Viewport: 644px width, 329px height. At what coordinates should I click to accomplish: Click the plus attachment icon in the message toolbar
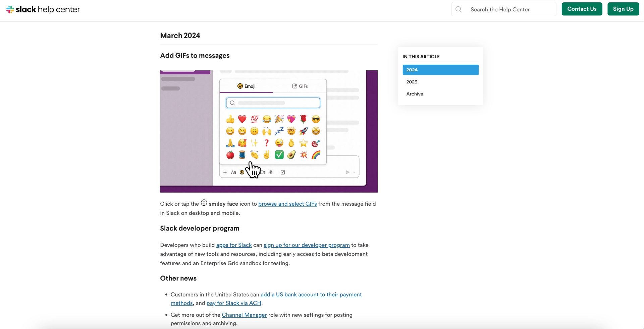click(225, 172)
